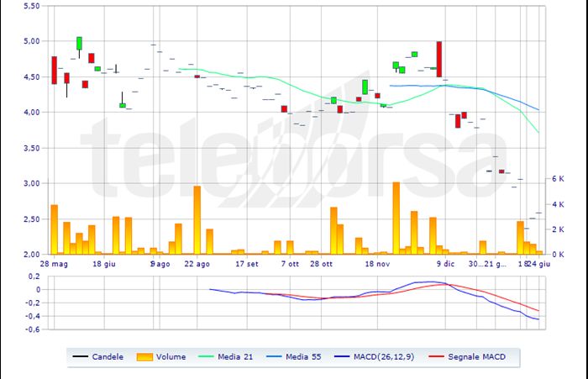Click the 28 mag date label

[54, 264]
